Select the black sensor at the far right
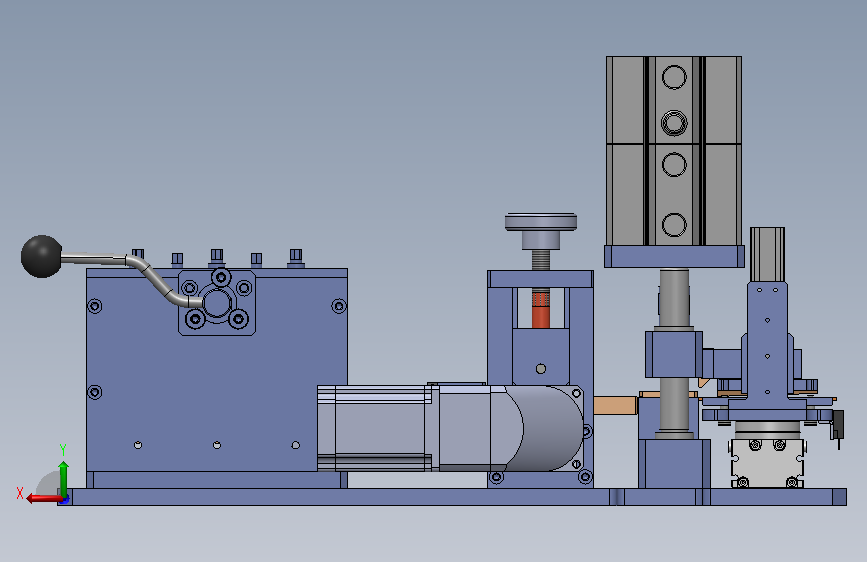 (838, 426)
